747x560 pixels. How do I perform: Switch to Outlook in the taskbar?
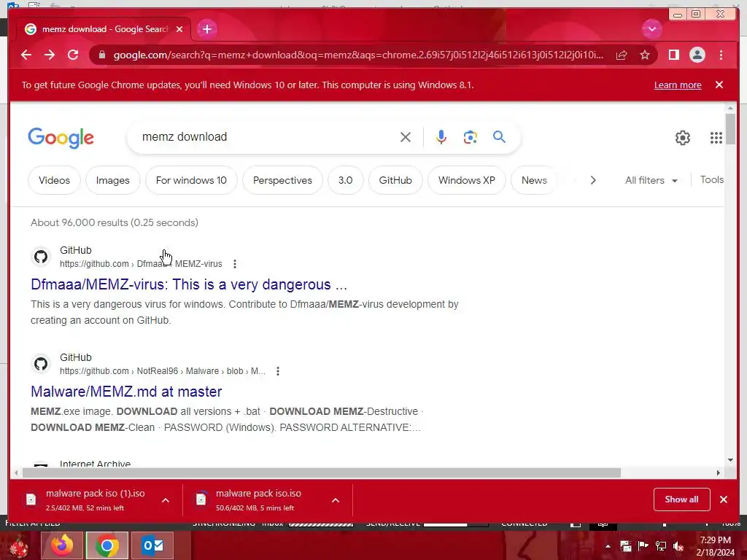(152, 545)
